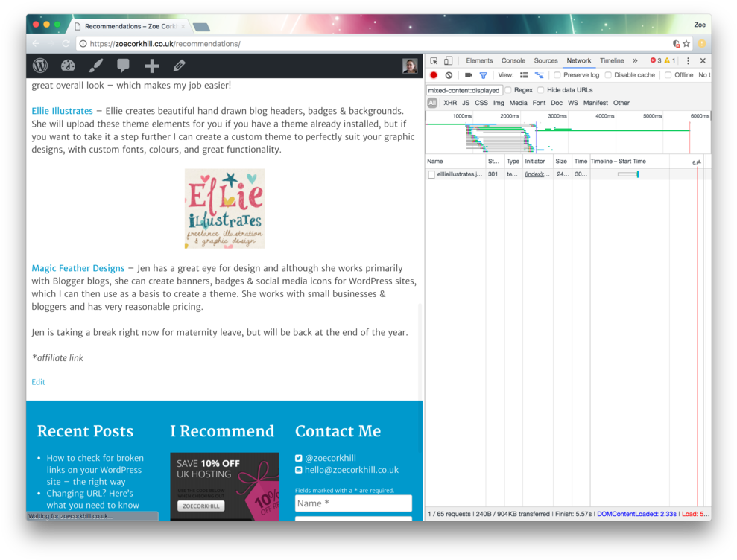
Task: Open 'How to check for broken links' post
Action: 95,470
